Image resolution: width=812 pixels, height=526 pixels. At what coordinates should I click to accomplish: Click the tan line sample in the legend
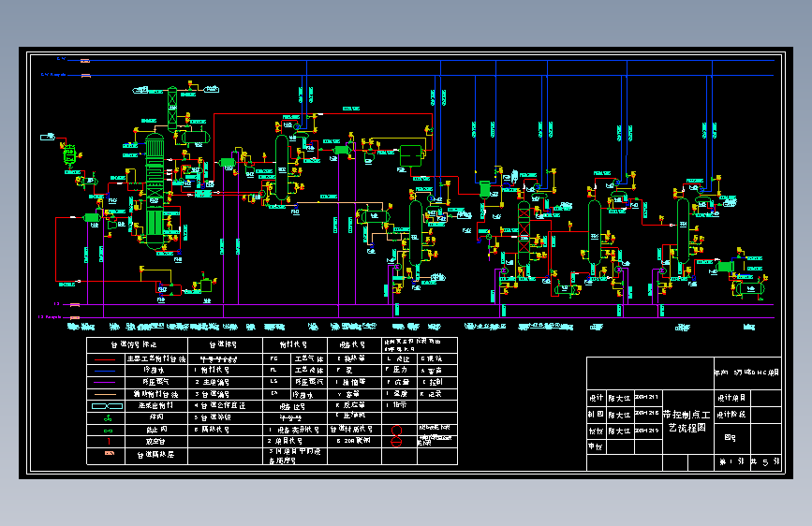[x=105, y=395]
